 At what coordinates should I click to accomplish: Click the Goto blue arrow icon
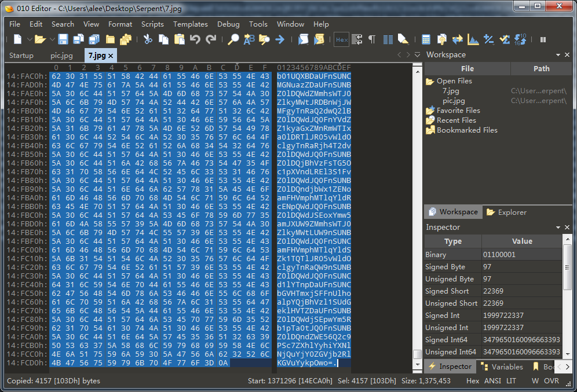click(280, 39)
